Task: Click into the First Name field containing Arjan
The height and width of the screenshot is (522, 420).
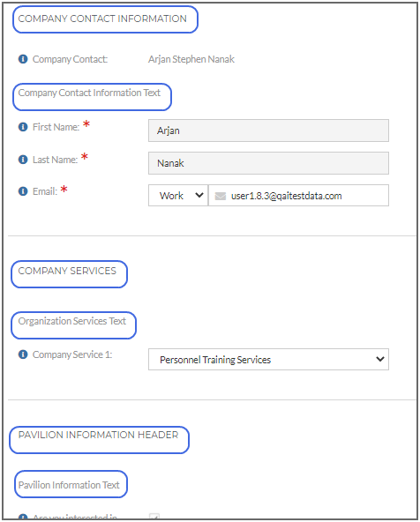Action: click(268, 130)
